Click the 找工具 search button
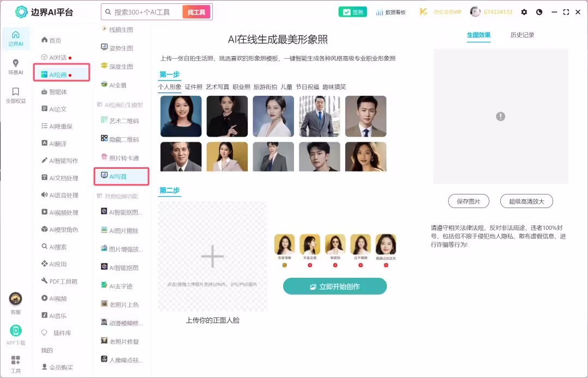Screen dimensions: 588x378 coord(196,12)
